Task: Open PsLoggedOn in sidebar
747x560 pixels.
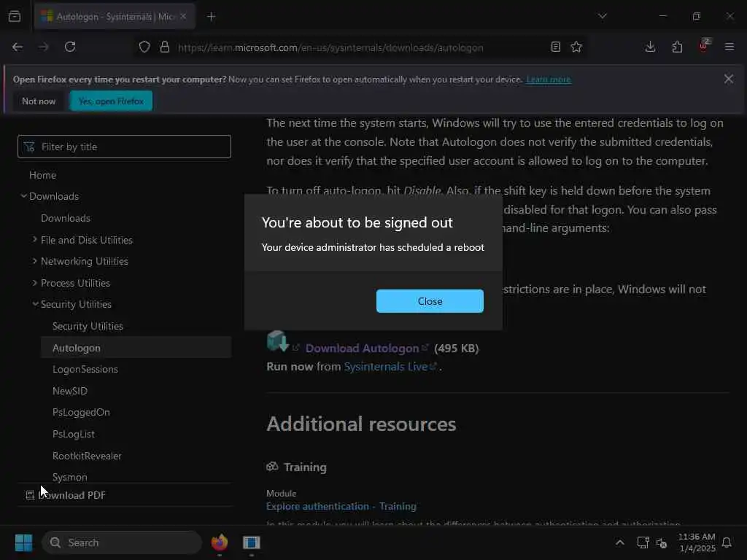Action: click(x=81, y=413)
